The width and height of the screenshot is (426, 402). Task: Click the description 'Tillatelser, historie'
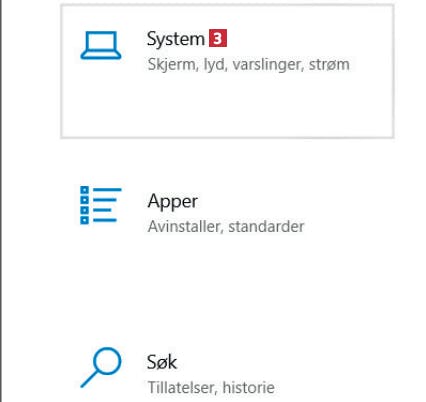click(x=211, y=387)
